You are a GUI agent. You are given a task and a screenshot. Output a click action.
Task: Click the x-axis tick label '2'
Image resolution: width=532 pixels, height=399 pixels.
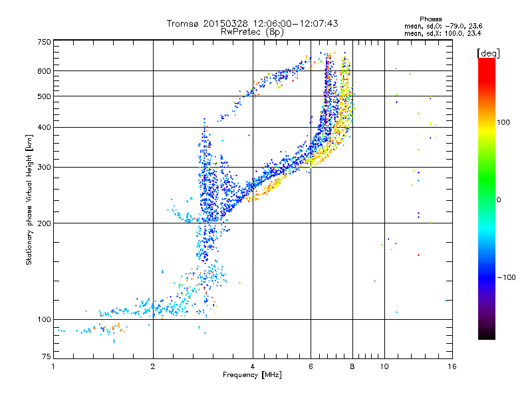point(153,366)
